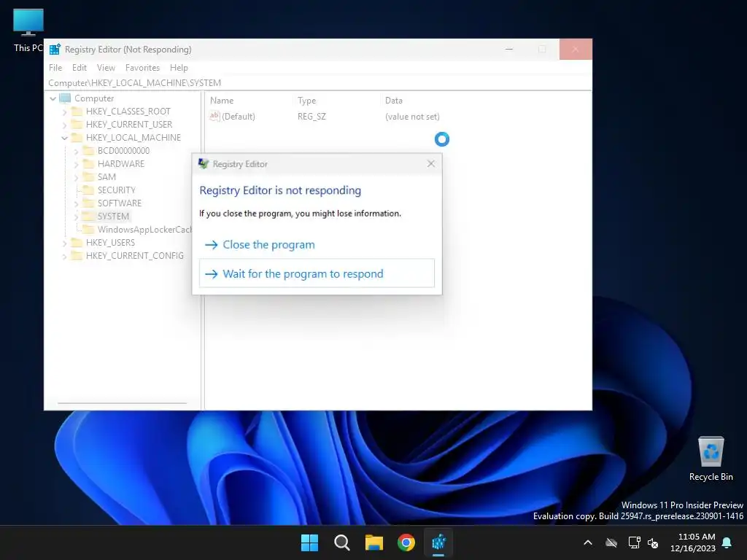Image resolution: width=747 pixels, height=560 pixels.
Task: Open the Windows Start menu
Action: pos(309,542)
